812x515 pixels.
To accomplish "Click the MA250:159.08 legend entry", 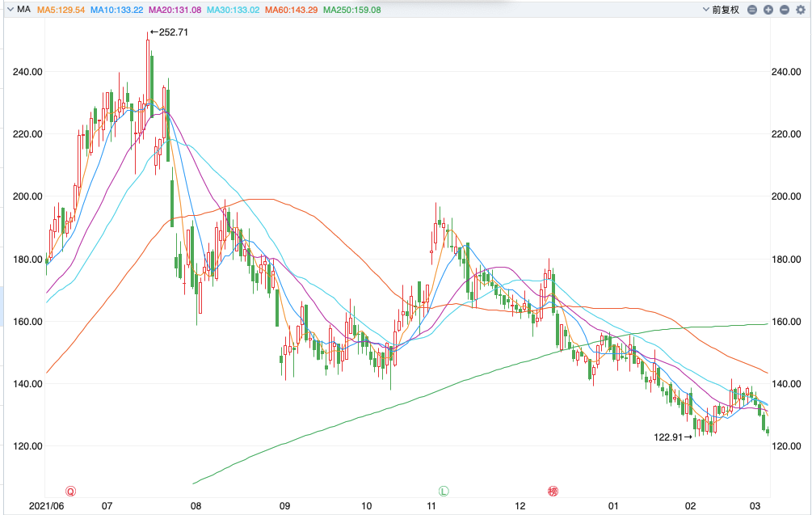I will click(351, 10).
